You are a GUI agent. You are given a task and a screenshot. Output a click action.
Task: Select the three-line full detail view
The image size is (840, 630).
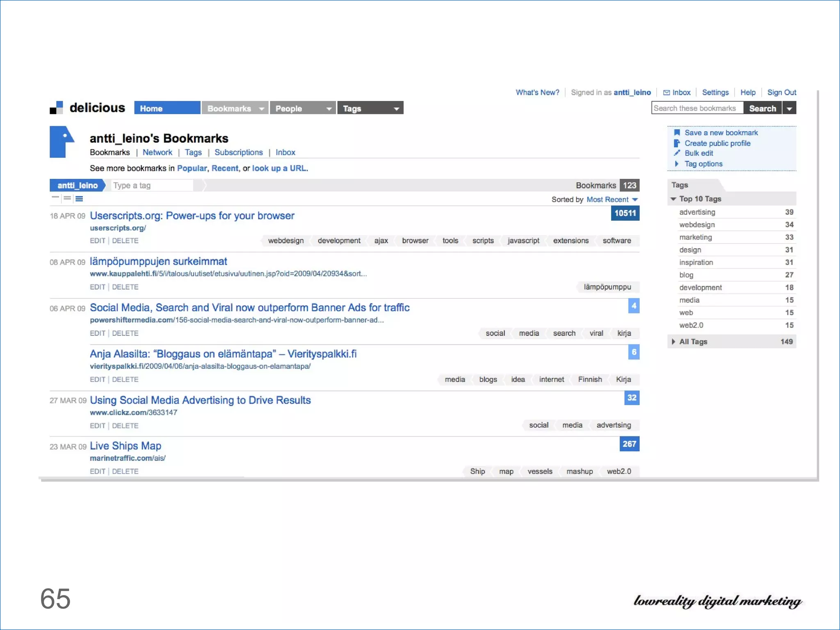point(79,199)
